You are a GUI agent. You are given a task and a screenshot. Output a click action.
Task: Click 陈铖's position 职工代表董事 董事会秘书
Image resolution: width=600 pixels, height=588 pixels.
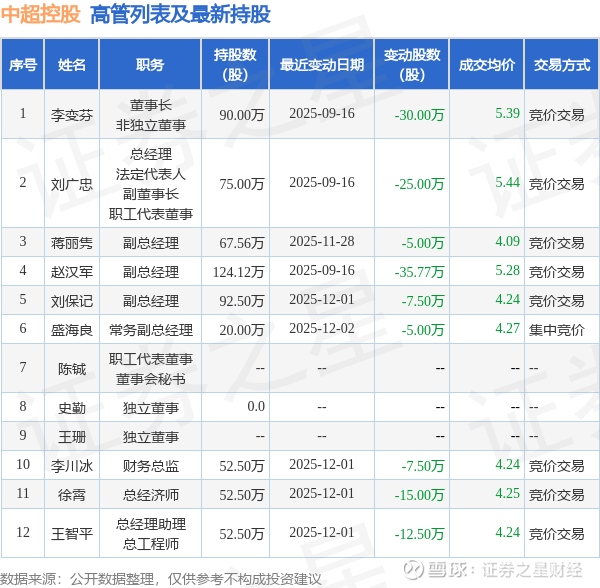point(150,368)
